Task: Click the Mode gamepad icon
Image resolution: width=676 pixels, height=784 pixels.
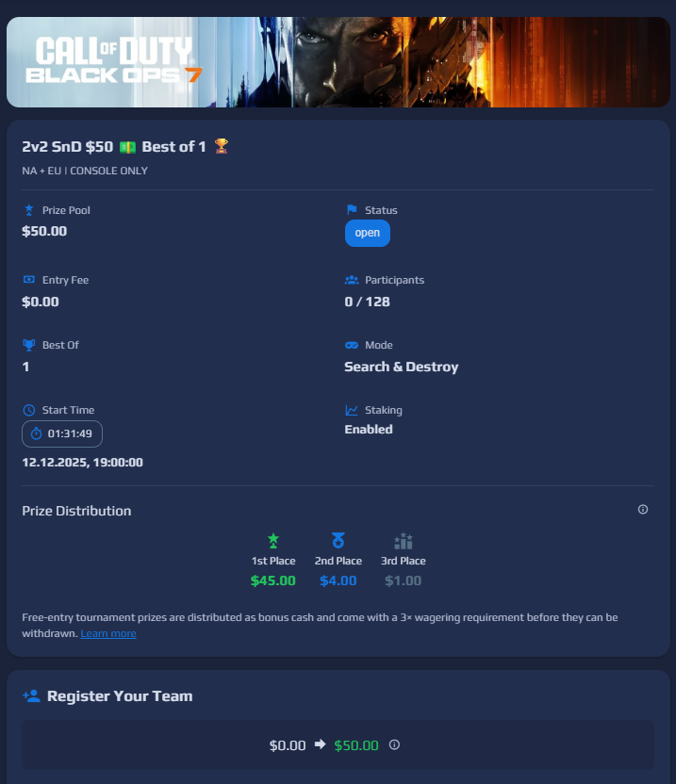Action: 352,345
